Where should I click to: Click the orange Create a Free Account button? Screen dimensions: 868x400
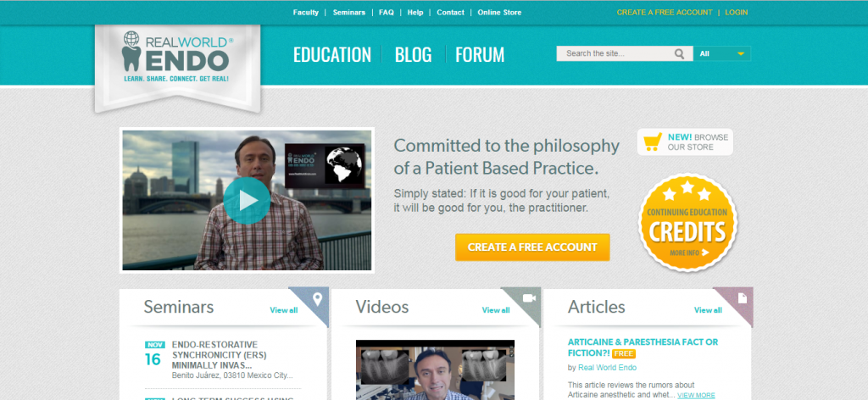532,247
